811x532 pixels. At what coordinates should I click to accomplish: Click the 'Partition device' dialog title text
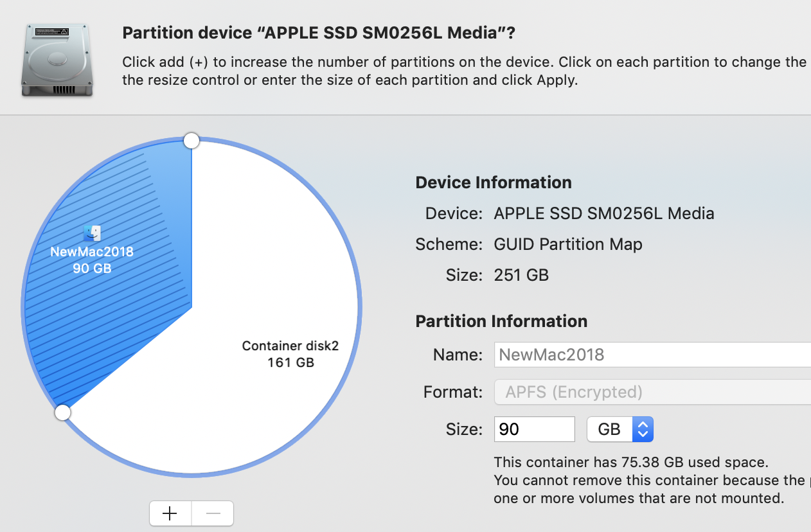(x=319, y=33)
